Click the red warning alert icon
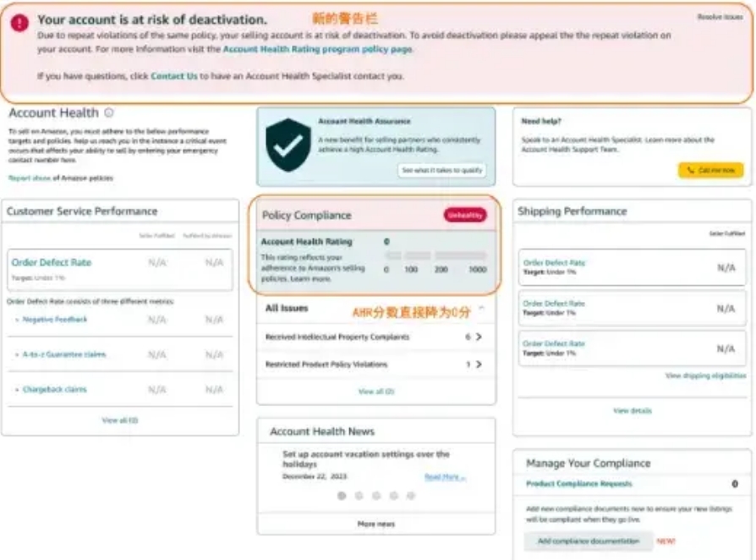Screen dimensions: 756x560 pyautogui.click(x=19, y=23)
